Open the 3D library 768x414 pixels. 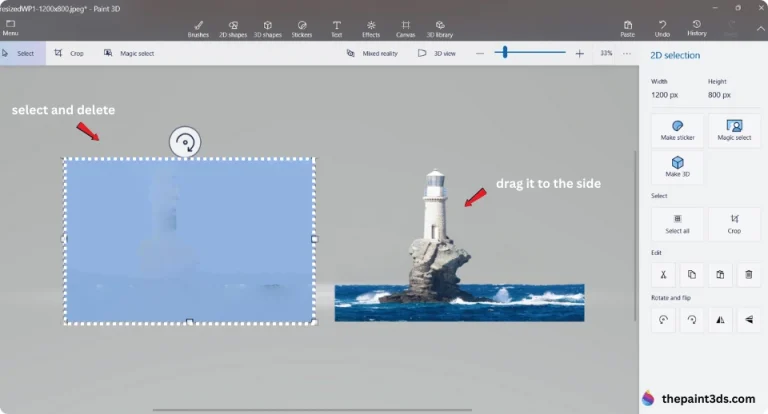coord(440,29)
